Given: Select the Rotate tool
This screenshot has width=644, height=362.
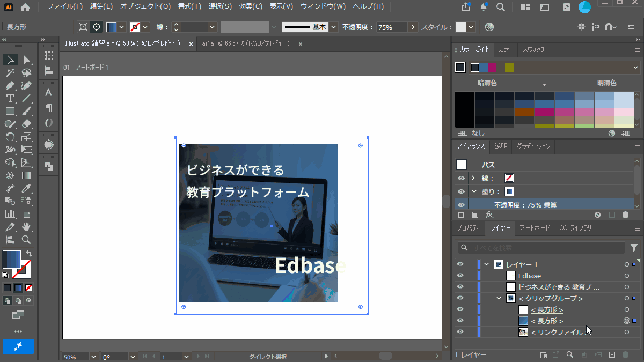Looking at the screenshot, I should (10, 137).
